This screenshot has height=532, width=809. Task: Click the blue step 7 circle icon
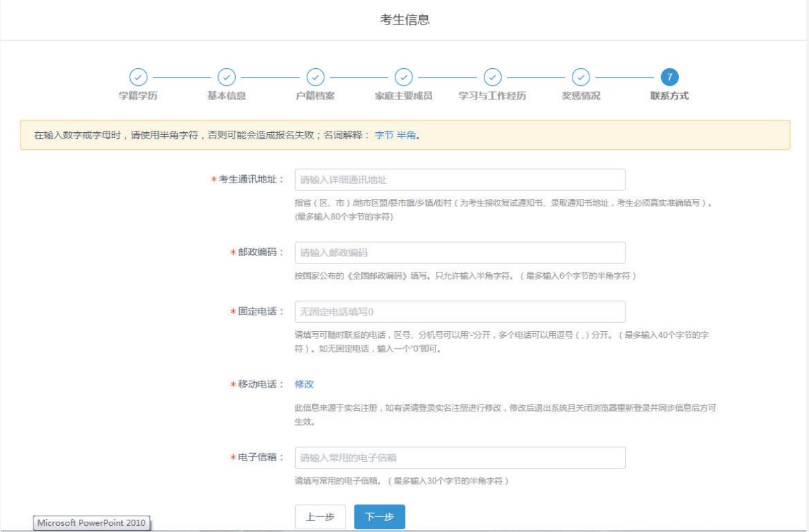click(669, 77)
